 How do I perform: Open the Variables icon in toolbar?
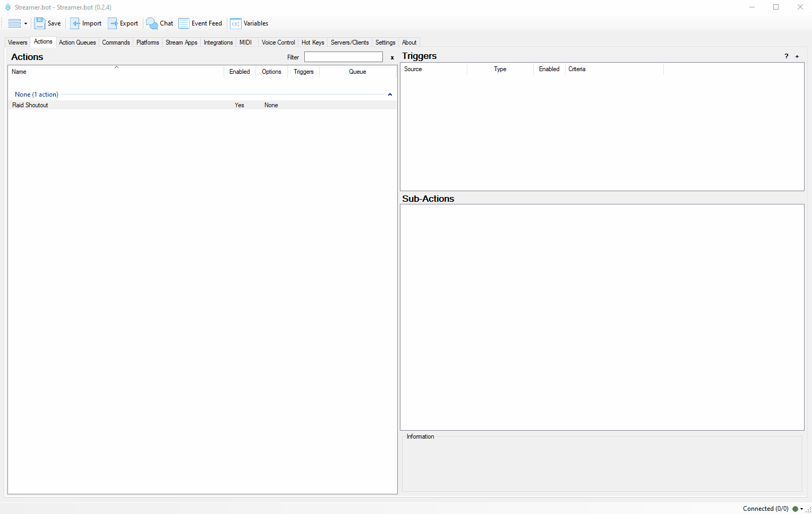point(235,23)
